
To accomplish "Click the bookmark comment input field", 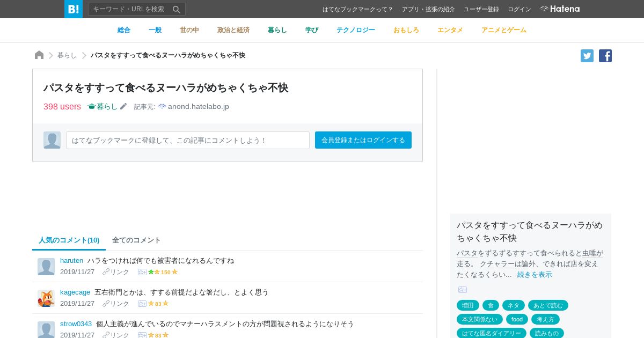I will coord(188,140).
